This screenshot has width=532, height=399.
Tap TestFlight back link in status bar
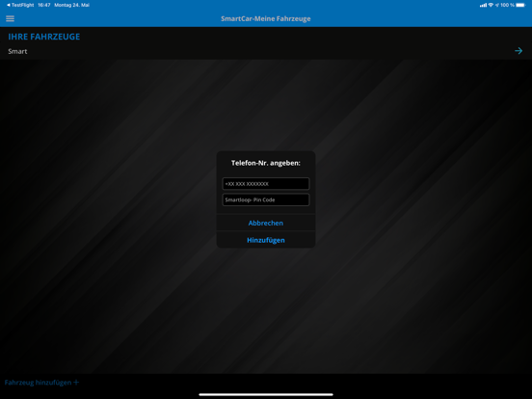[20, 5]
